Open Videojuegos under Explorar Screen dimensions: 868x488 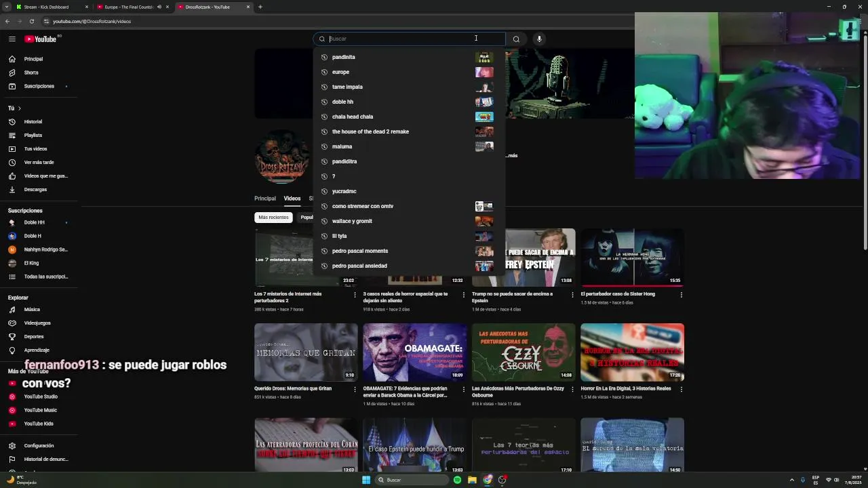point(39,323)
